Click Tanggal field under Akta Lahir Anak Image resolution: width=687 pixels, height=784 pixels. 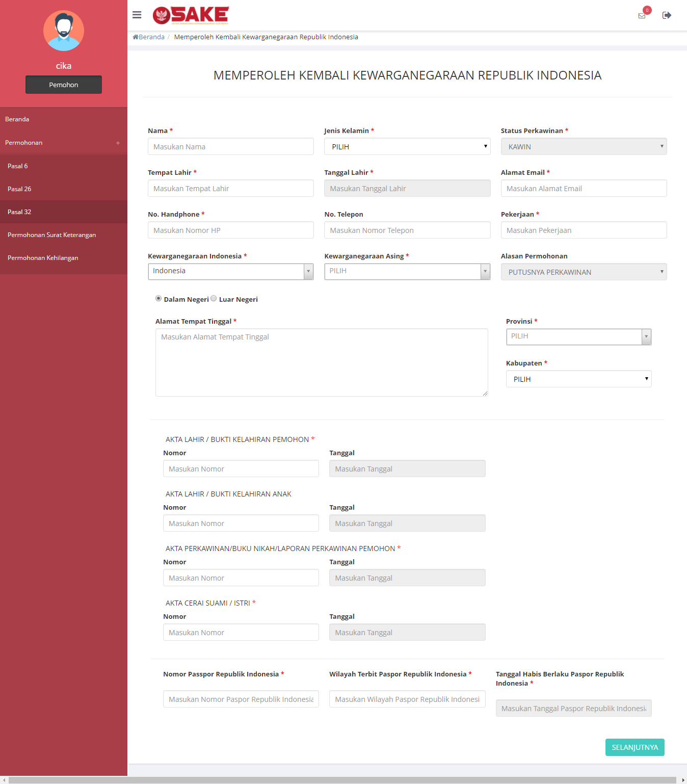407,523
